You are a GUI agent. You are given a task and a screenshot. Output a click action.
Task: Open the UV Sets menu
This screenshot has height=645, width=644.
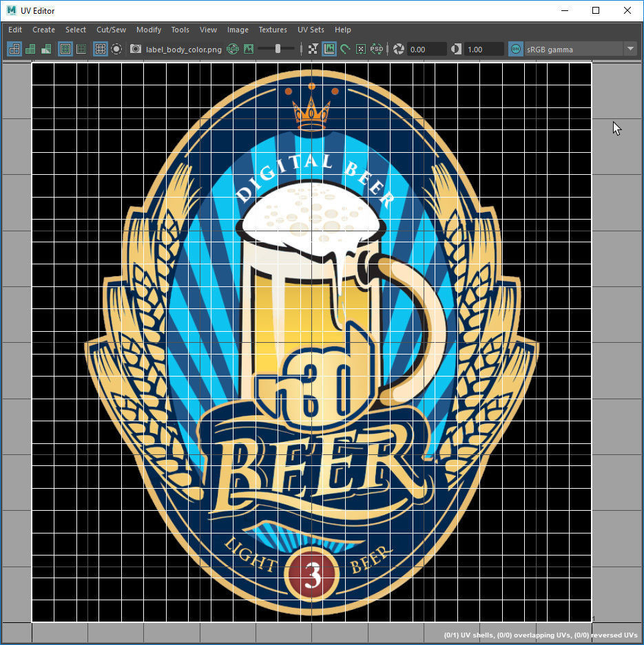coord(311,30)
